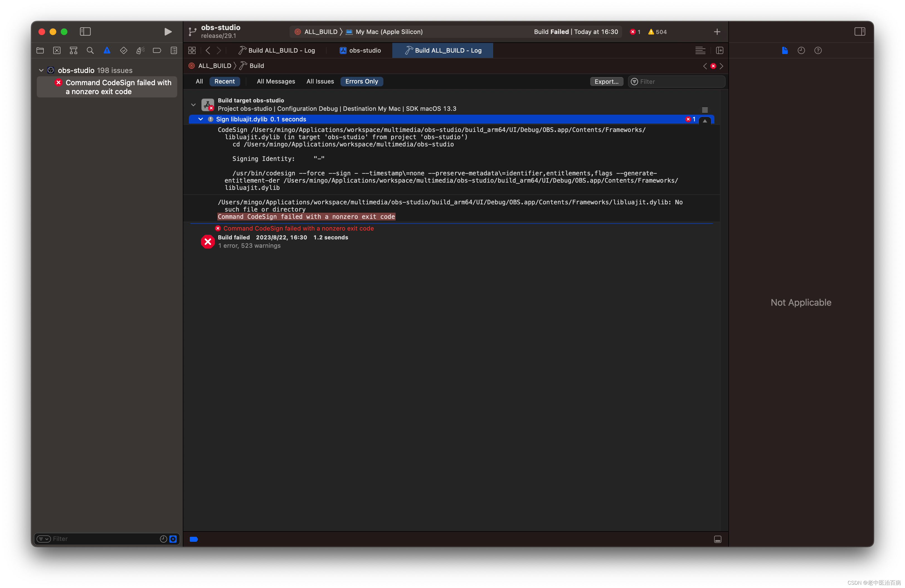Open the Symbol navigator
905x588 pixels.
click(73, 50)
